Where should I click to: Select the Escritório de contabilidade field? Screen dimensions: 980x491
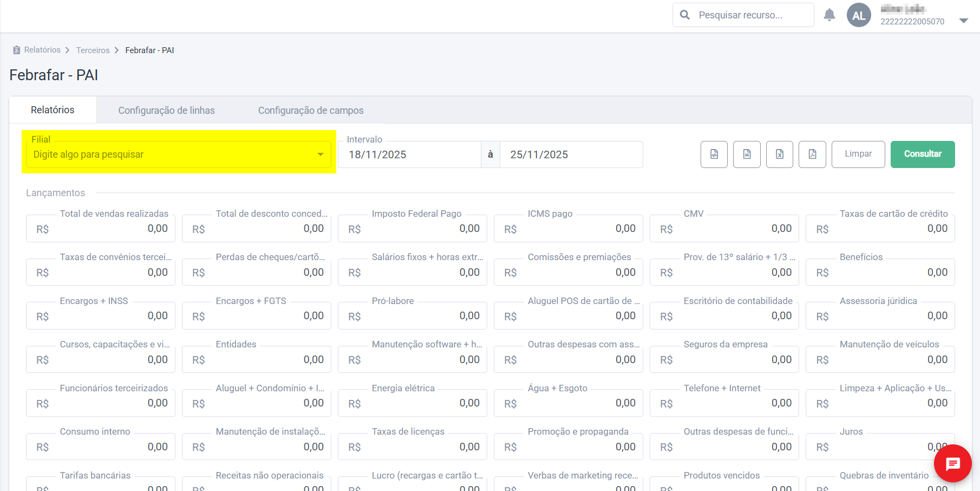pos(724,316)
